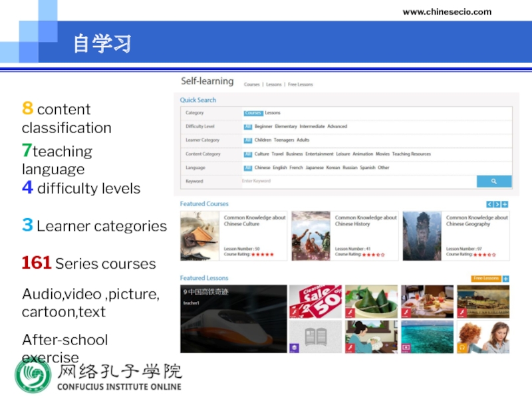
Task: Select Children in Learner Category row
Action: (263, 140)
